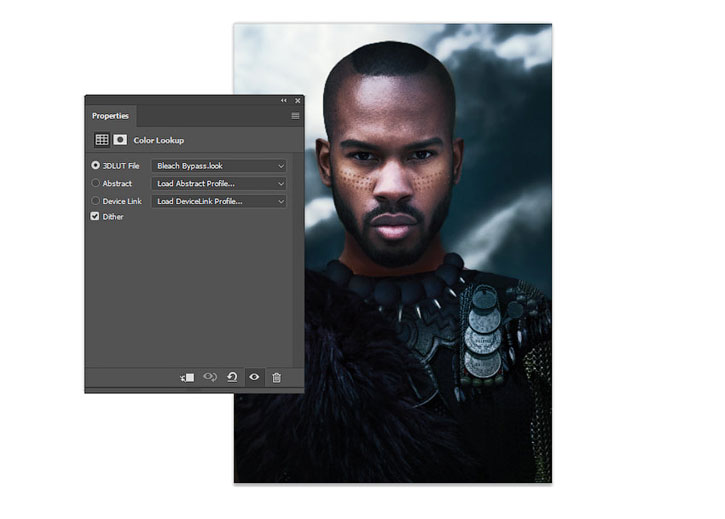Collapse the panel with double arrows

(x=283, y=100)
